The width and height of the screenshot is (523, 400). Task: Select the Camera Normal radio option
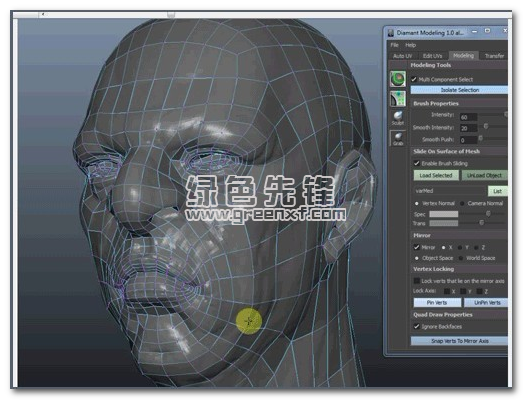[462, 203]
